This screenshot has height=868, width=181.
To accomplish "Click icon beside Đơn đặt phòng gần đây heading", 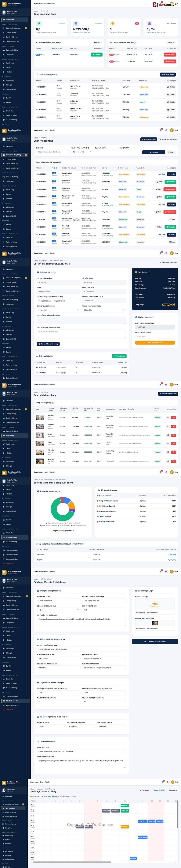I will [x=37, y=74].
